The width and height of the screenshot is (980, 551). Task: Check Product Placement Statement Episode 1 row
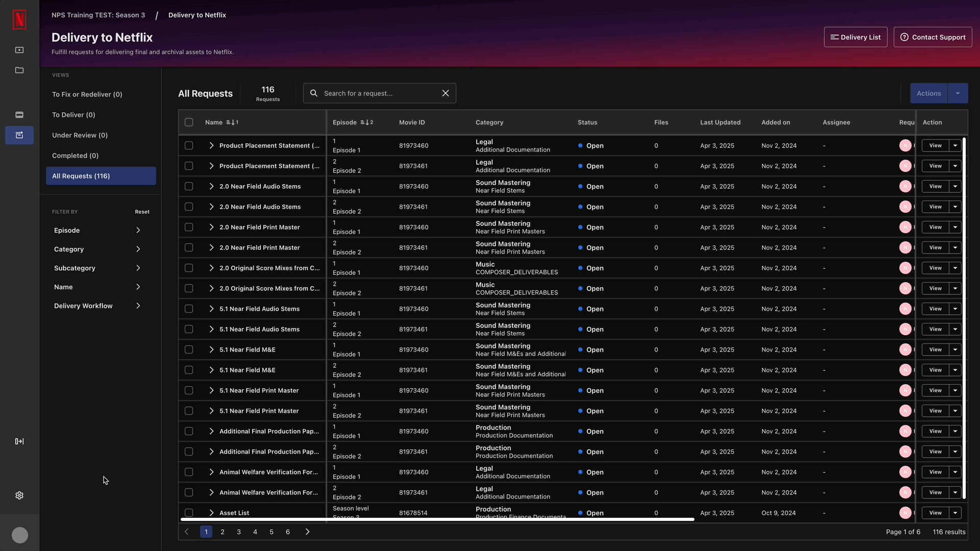click(x=189, y=145)
